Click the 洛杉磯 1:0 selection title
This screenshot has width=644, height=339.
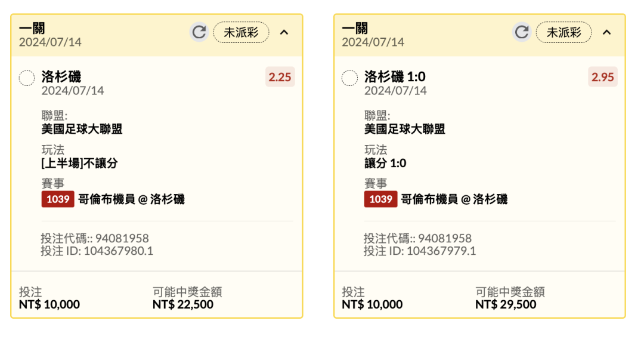tap(395, 76)
